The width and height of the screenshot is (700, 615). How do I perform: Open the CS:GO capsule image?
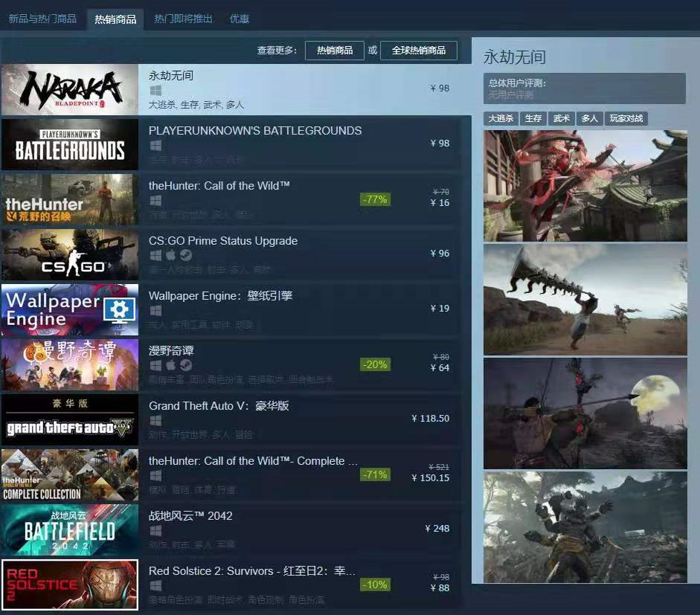pos(70,255)
